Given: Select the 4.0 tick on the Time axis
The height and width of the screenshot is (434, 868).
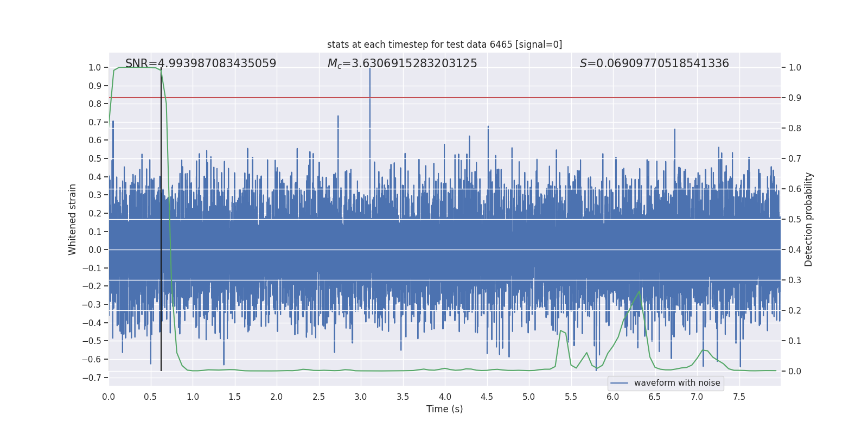Looking at the screenshot, I should click(x=445, y=397).
